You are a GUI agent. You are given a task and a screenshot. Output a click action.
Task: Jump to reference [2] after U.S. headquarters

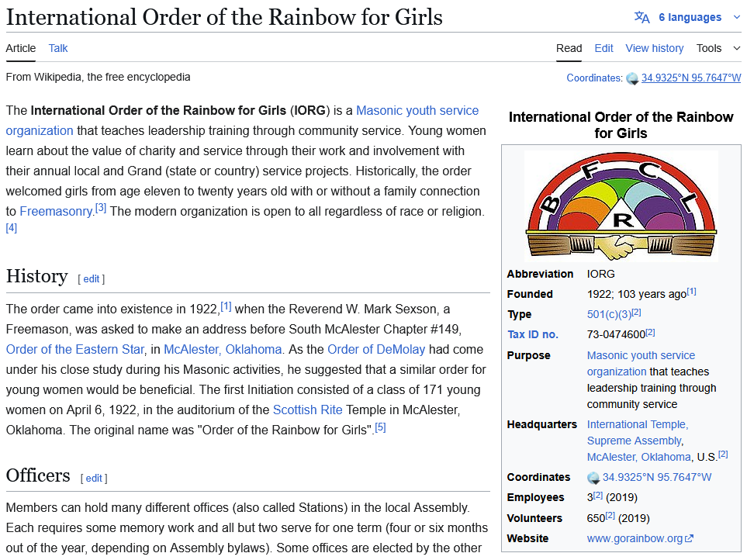(x=723, y=455)
